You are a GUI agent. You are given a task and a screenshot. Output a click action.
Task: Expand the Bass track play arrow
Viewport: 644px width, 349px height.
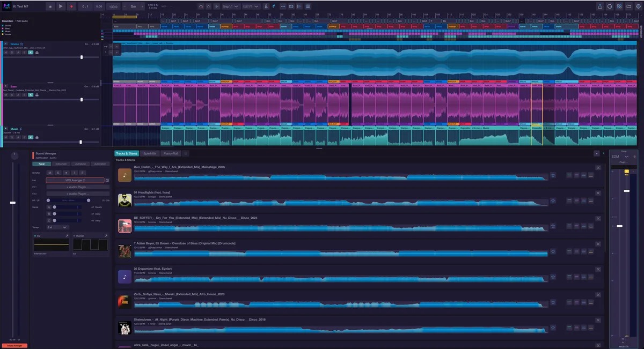6,86
